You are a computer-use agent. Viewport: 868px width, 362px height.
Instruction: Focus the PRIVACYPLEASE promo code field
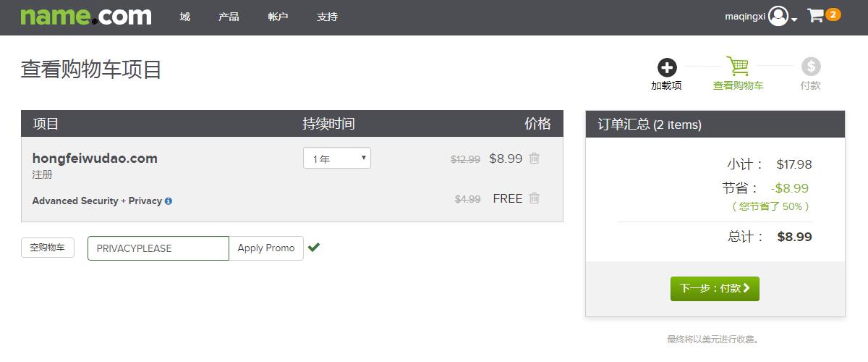coord(158,248)
